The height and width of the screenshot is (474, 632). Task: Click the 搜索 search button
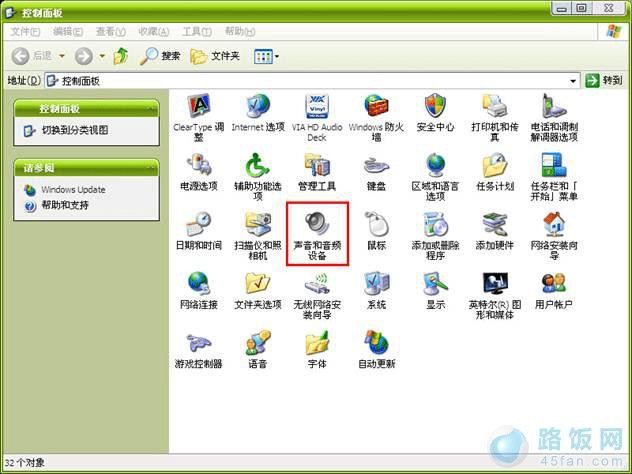coord(160,56)
